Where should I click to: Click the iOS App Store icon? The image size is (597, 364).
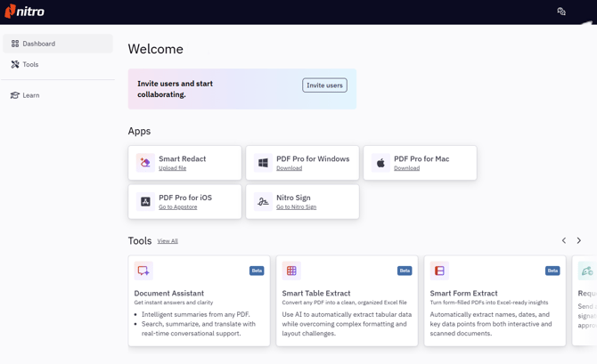(x=145, y=202)
